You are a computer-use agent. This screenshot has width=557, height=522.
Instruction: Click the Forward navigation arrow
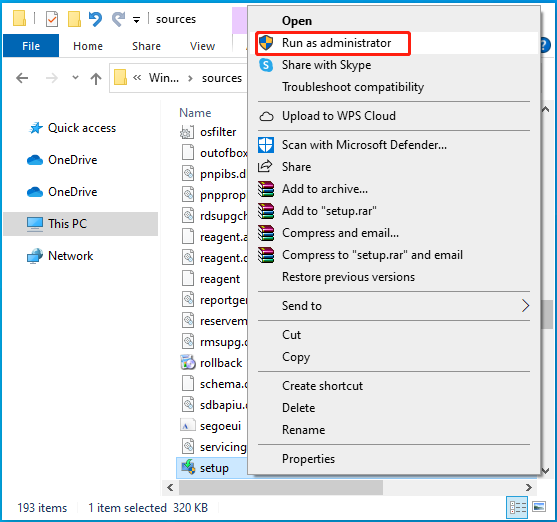(52, 78)
